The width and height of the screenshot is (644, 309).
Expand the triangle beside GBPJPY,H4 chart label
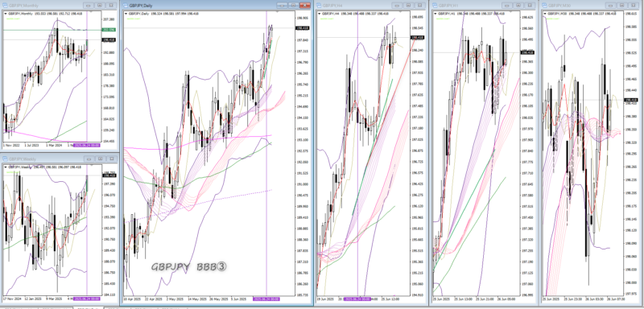(320, 14)
